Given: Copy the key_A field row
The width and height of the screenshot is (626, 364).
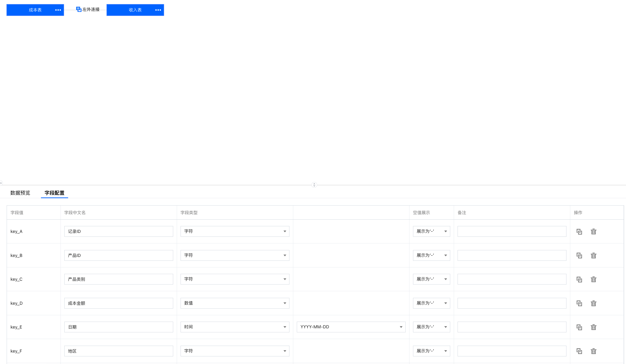Looking at the screenshot, I should (x=579, y=231).
